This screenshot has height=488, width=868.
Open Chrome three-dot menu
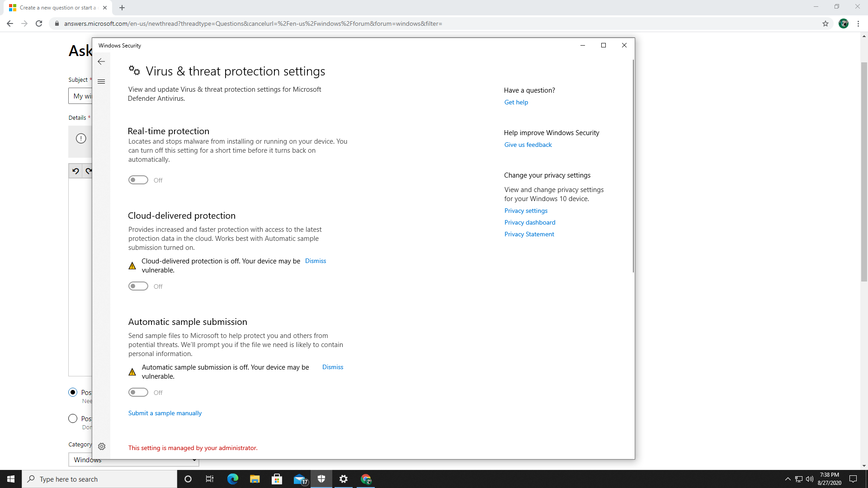coord(858,23)
